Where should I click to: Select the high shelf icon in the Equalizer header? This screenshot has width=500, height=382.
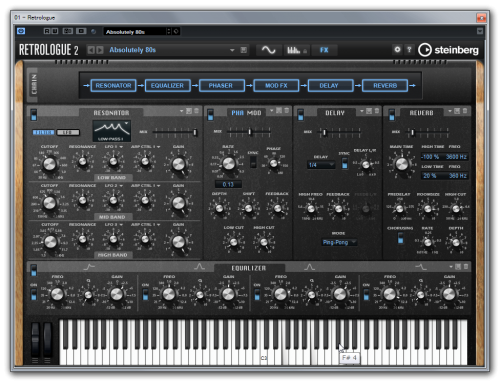point(420,267)
